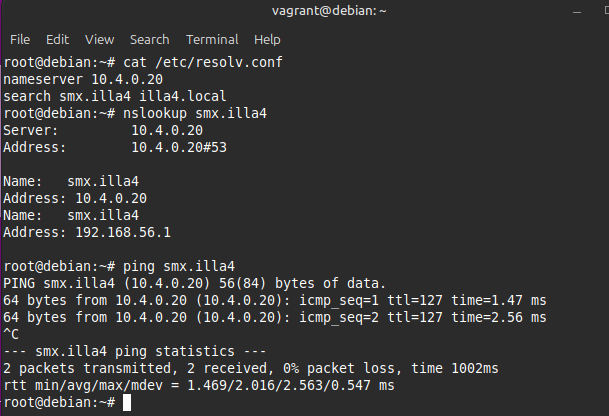Click the cursor block at the last prompt
The height and width of the screenshot is (416, 609).
coord(126,402)
